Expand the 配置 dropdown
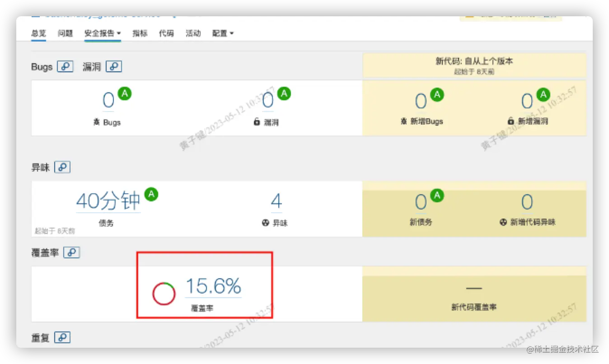The image size is (609, 364). (222, 33)
